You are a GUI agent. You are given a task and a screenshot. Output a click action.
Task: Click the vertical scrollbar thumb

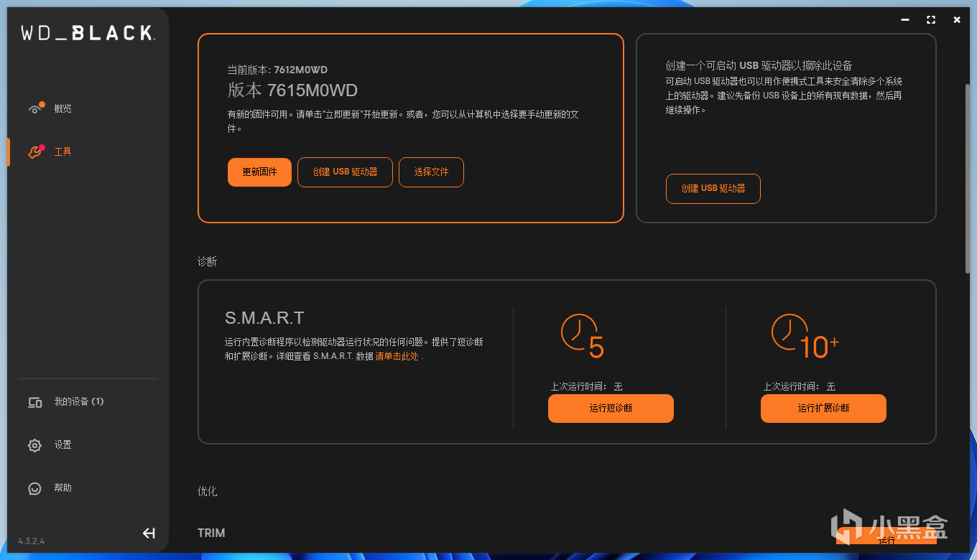[x=968, y=178]
